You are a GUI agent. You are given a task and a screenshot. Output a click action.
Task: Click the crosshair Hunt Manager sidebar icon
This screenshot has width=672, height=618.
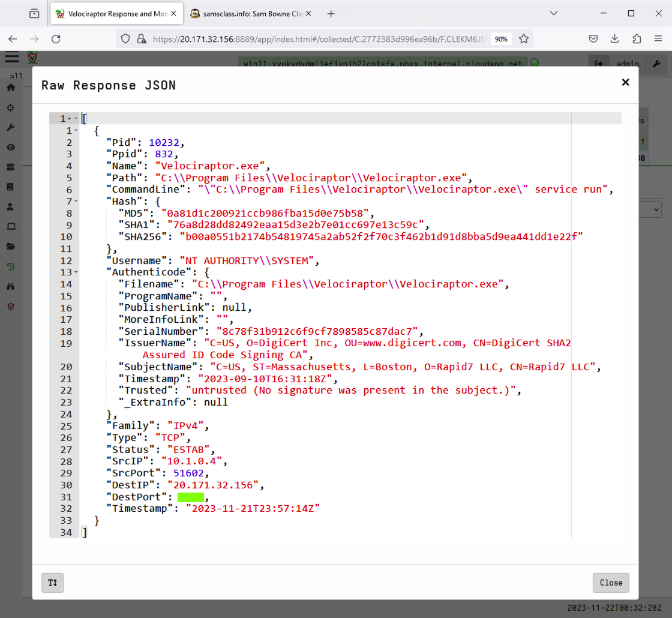(x=10, y=108)
